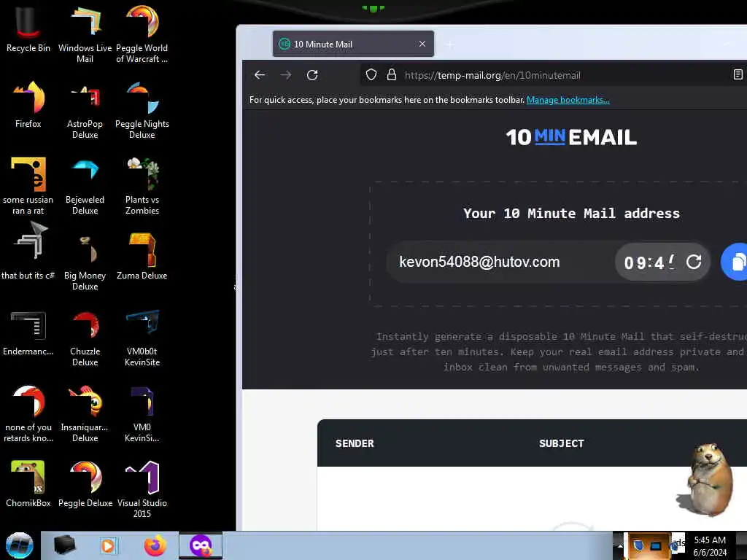Open Chuzzle Deluxe desktop shortcut
The width and height of the screenshot is (747, 560).
click(85, 338)
